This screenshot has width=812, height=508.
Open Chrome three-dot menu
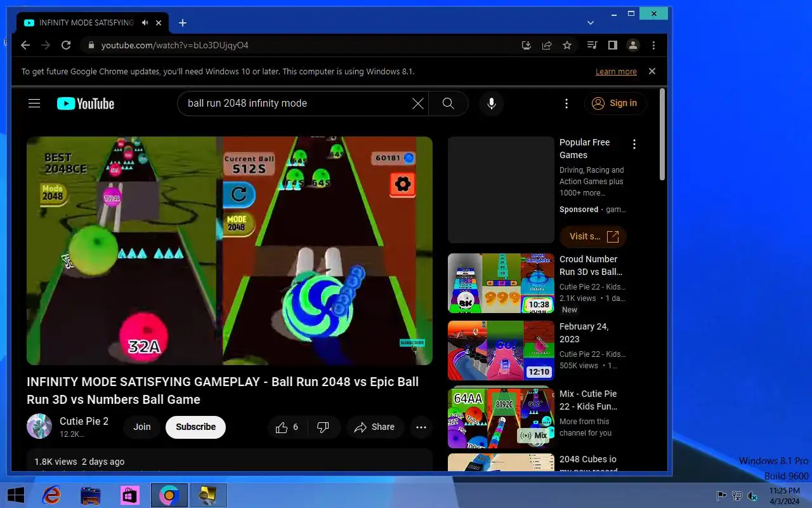[x=653, y=45]
